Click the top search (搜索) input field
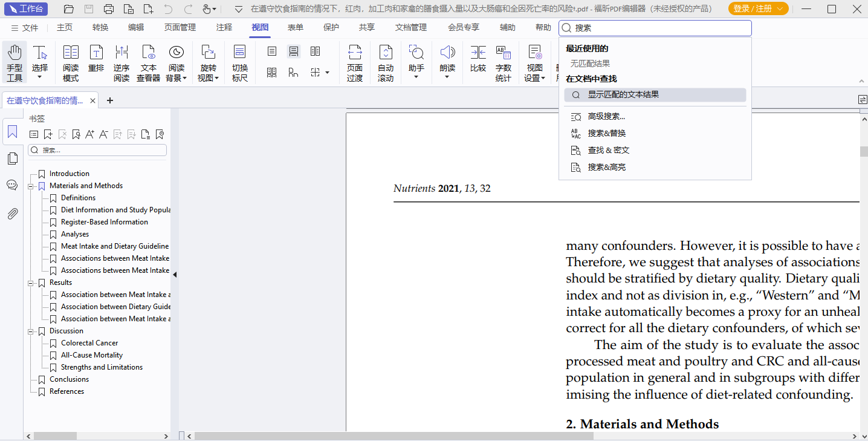The image size is (868, 441). [655, 28]
